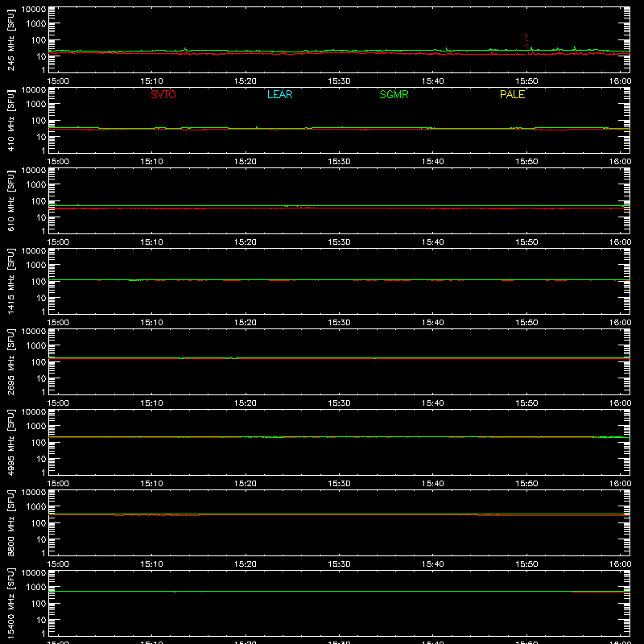Screen dimensions: 644x644
Task: Click 15:30 under the 410 MHz plot
Action: [x=339, y=162]
